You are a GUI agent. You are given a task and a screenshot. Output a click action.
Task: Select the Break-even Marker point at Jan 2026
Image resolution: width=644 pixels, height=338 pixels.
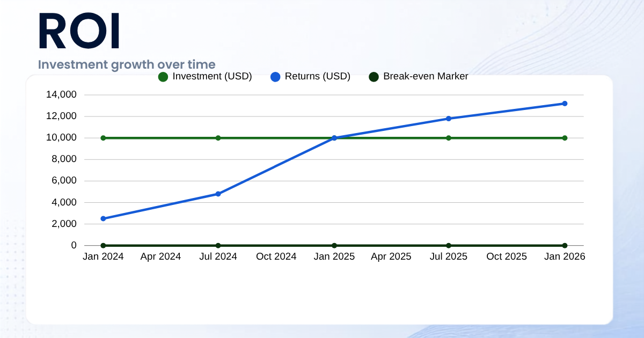coord(565,245)
